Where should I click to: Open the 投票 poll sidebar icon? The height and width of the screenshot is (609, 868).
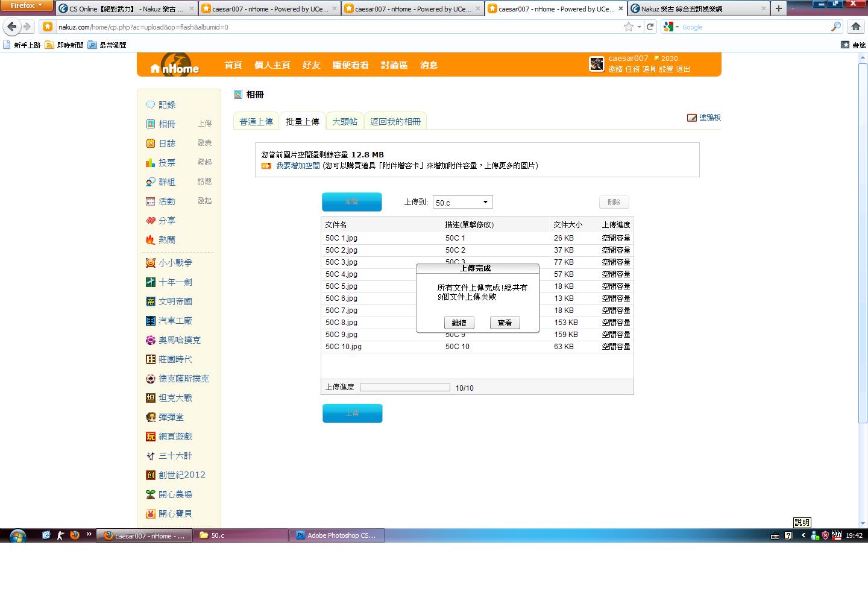[x=151, y=163]
